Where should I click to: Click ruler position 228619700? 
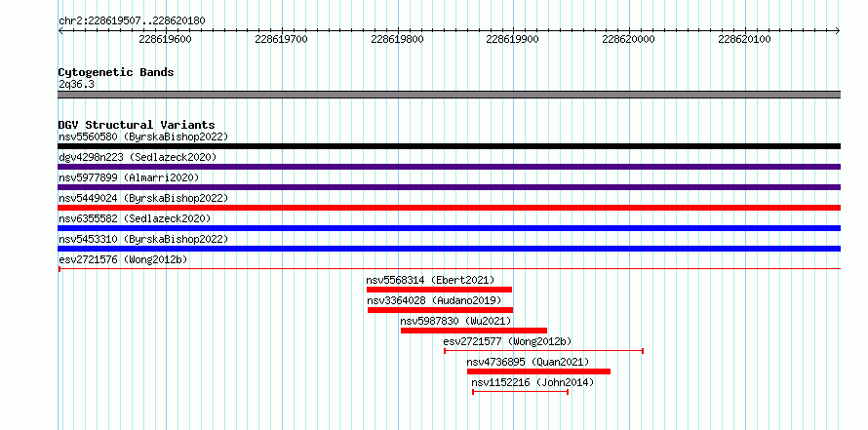pos(281,39)
